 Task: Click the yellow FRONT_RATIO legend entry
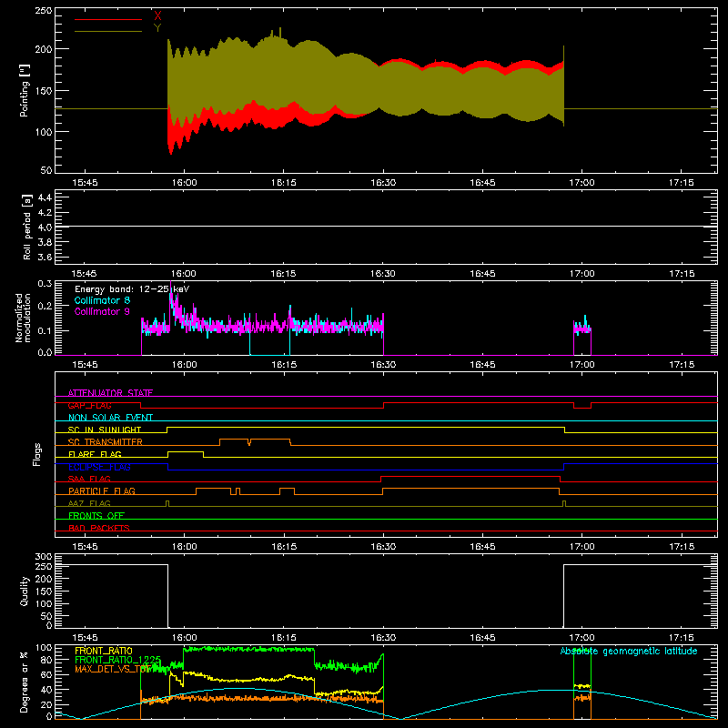(x=104, y=651)
